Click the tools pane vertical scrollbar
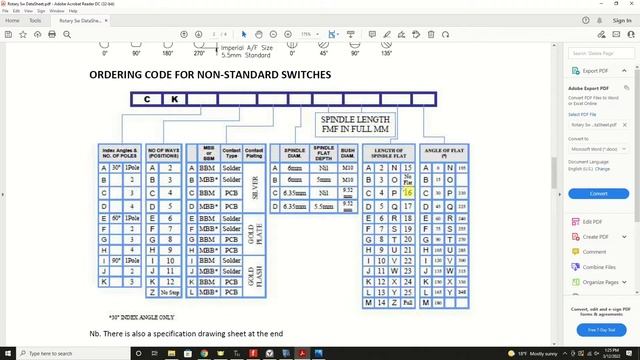640x360 pixels. (637, 145)
